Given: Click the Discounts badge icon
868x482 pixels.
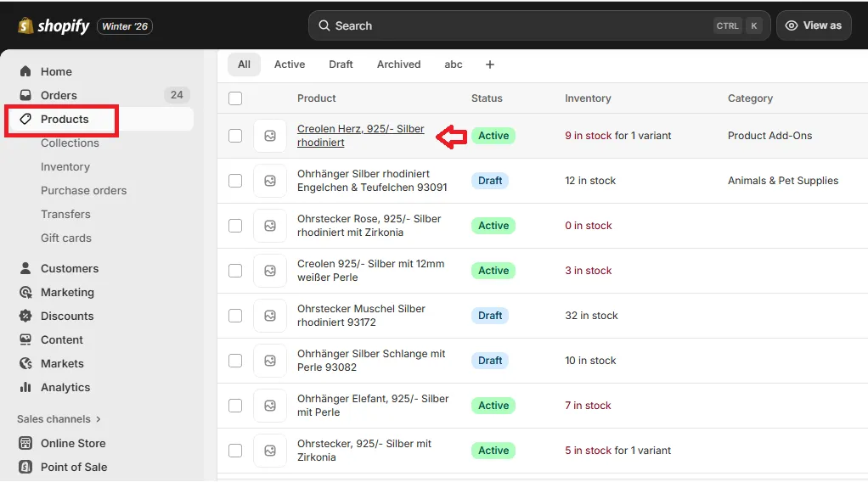Looking at the screenshot, I should point(25,316).
